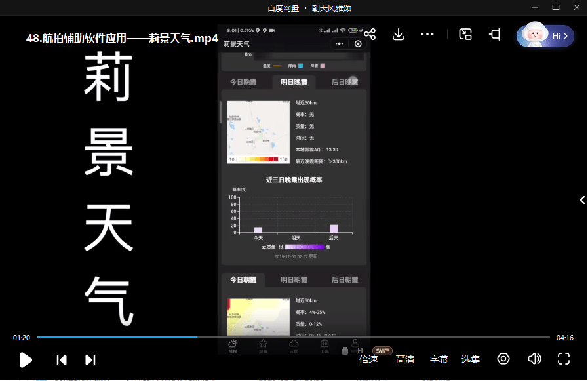Click the mini-program three-dot capsule button
Screen dimensions: 588x381
(x=340, y=44)
